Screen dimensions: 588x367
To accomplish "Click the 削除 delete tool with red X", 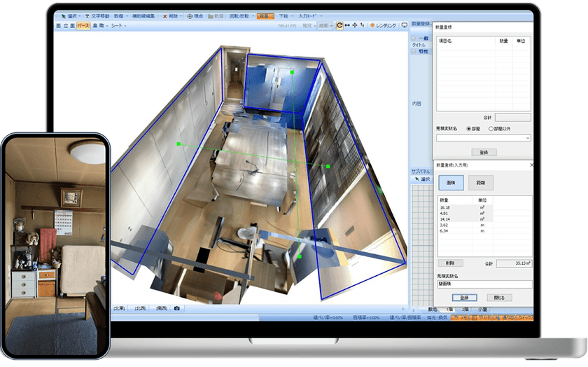I will 170,15.
